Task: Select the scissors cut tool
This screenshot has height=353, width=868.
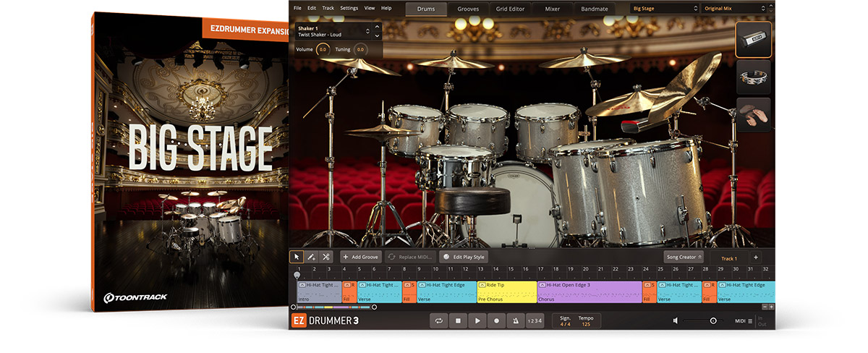Action: [x=326, y=257]
